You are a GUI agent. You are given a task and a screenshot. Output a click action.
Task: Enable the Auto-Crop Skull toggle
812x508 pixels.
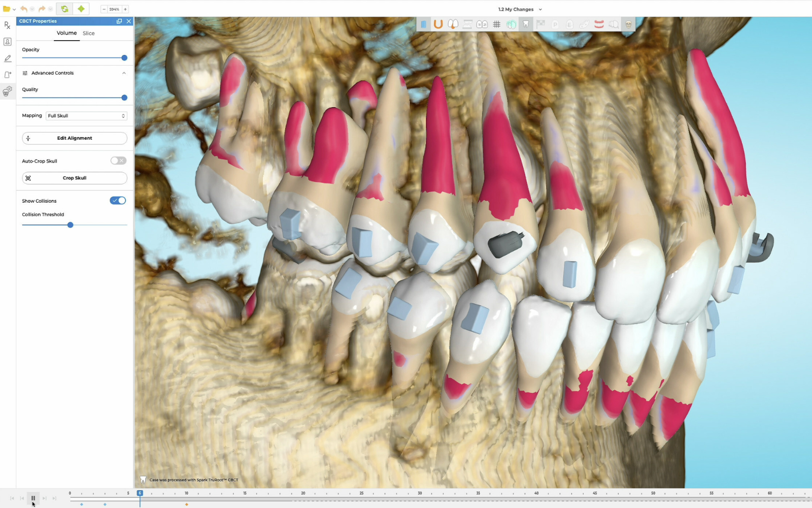point(117,161)
